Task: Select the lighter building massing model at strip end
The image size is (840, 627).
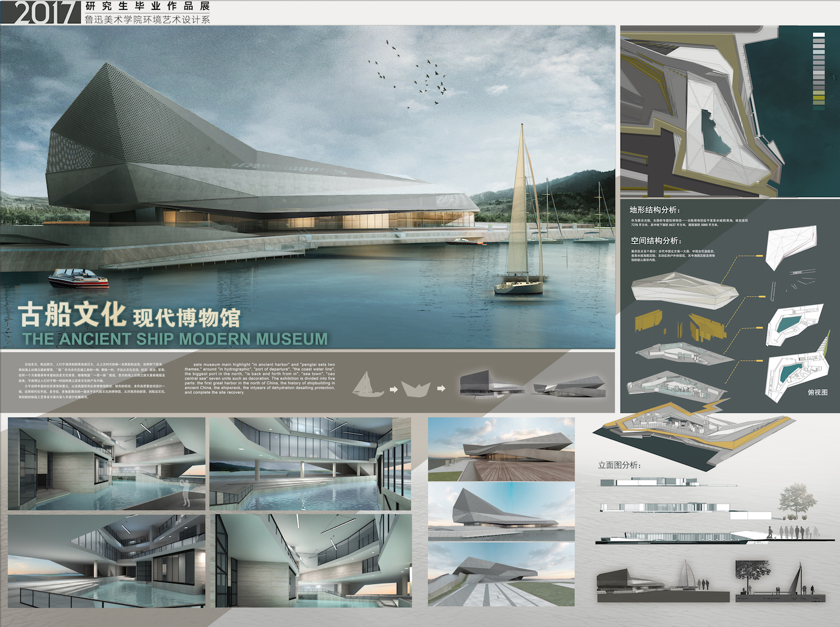Action: [570, 386]
